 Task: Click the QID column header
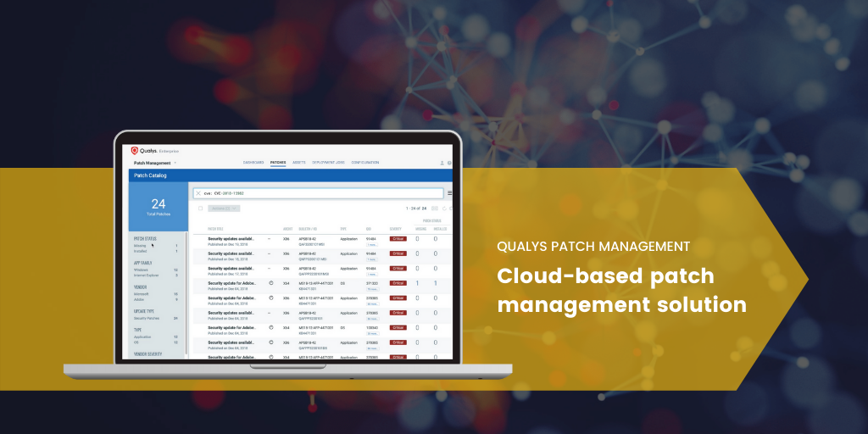pyautogui.click(x=368, y=229)
